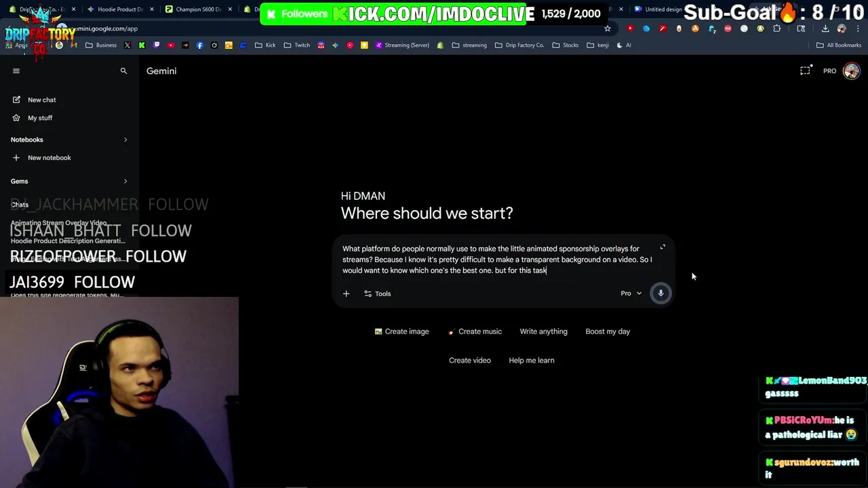Open the X bookmark icon in the bookmarks bar
This screenshot has width=868, height=488.
(x=127, y=45)
